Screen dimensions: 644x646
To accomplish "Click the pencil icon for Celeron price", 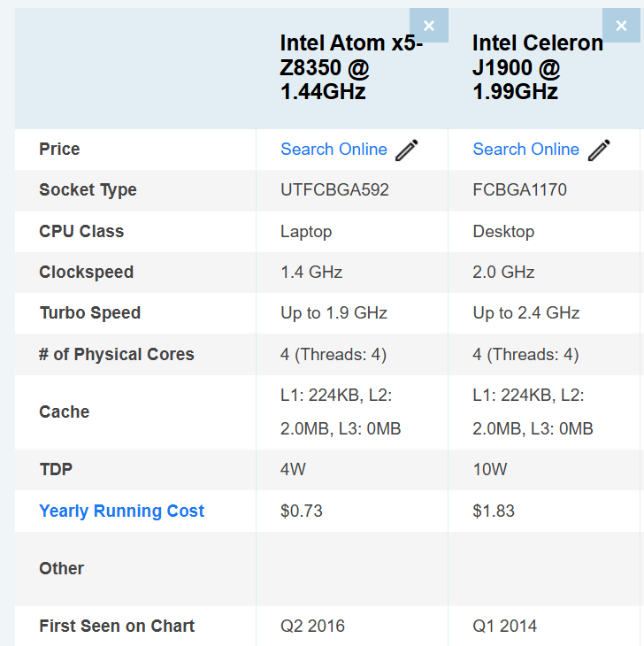I will [x=599, y=150].
